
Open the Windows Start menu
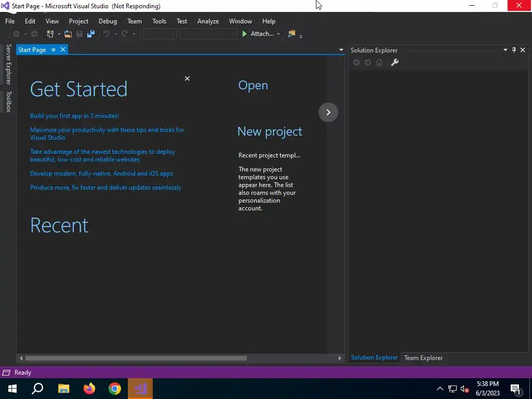click(12, 389)
